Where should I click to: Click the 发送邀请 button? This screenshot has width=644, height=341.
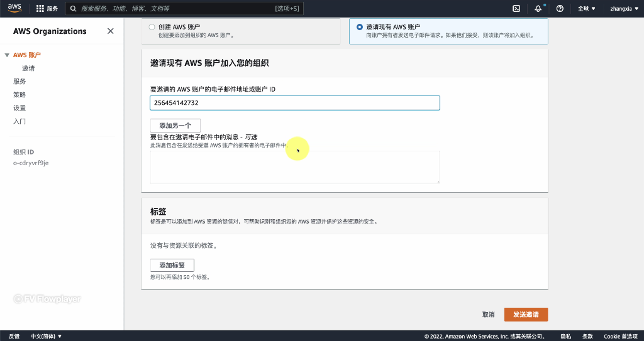pos(526,315)
